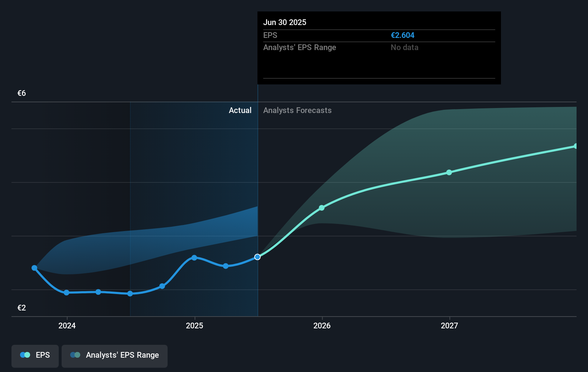
Task: Click the 2027 forecast data point
Action: [449, 172]
